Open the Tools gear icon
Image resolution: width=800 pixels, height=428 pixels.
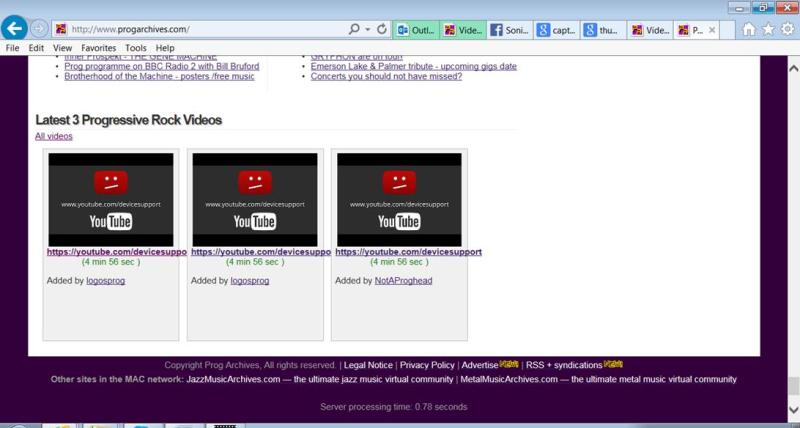pyautogui.click(x=788, y=30)
